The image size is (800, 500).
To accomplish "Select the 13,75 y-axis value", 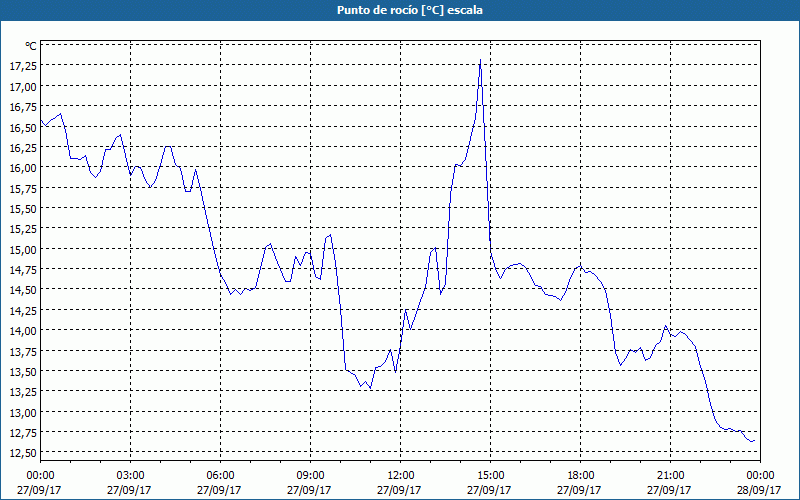I will pos(23,352).
